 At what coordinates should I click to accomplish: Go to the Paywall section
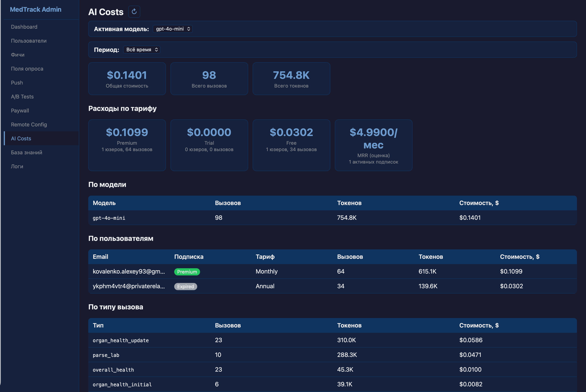[20, 111]
